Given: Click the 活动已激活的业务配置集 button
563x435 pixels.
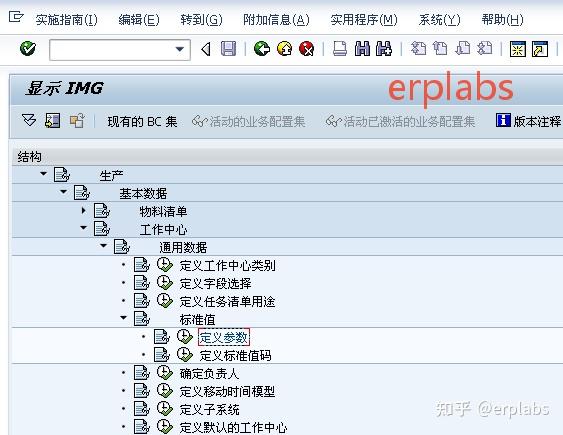Looking at the screenshot, I should pyautogui.click(x=400, y=122).
